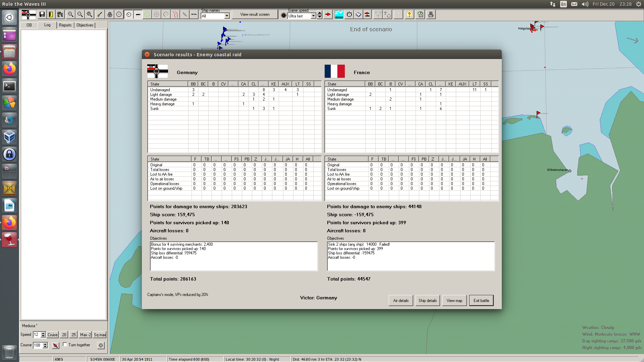Image resolution: width=644 pixels, height=362 pixels.
Task: Open the gears preferences icon
Action: point(60,14)
